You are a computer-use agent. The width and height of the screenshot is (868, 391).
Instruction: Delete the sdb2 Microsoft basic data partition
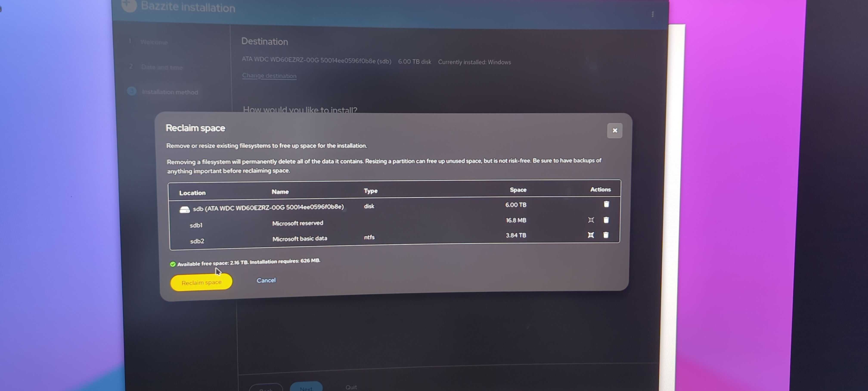(x=606, y=235)
